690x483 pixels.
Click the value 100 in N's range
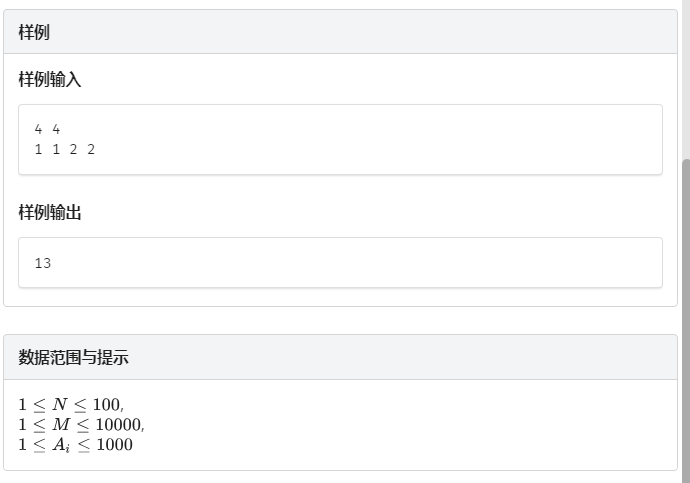[105, 404]
